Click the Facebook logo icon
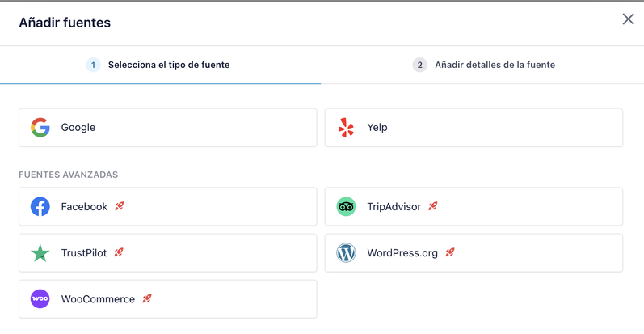Image resolution: width=644 pixels, height=334 pixels. coord(40,207)
